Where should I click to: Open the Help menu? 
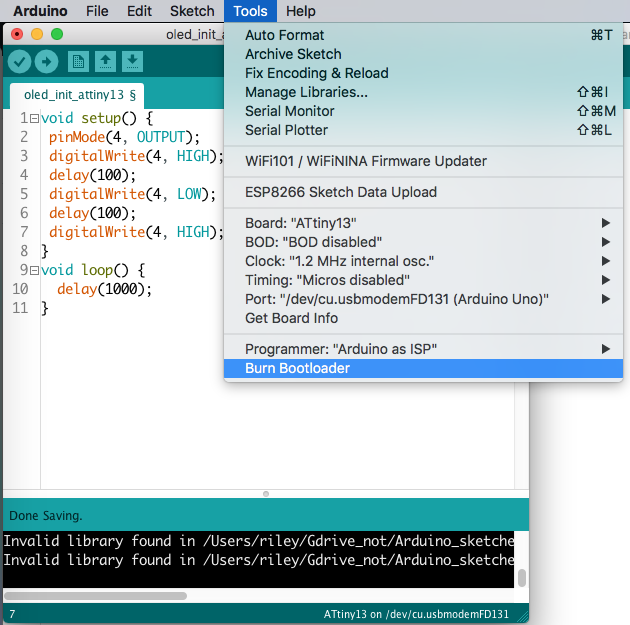click(301, 11)
